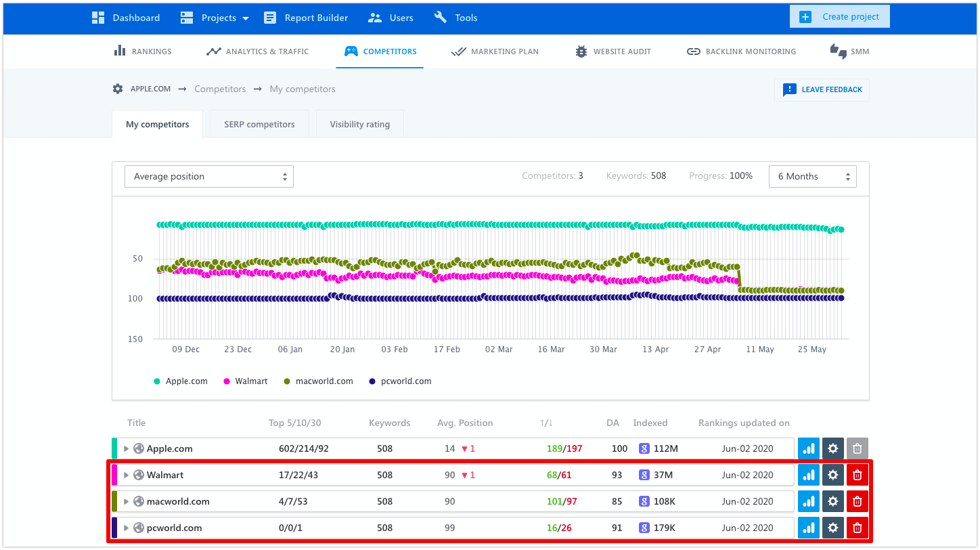Click the Walmart pink color bar
This screenshot has height=550, width=980.
pos(114,475)
